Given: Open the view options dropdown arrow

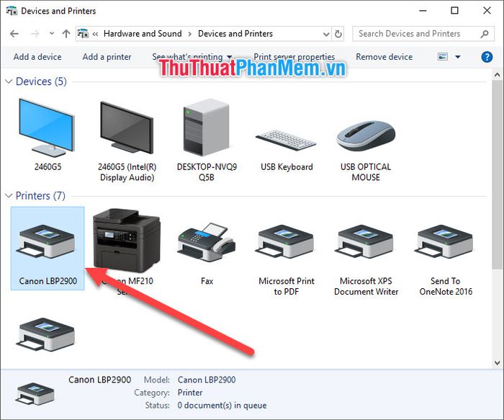Looking at the screenshot, I should [x=458, y=57].
